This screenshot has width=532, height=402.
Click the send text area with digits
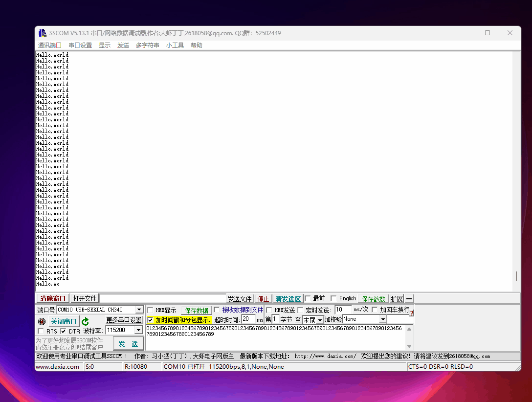pos(275,337)
